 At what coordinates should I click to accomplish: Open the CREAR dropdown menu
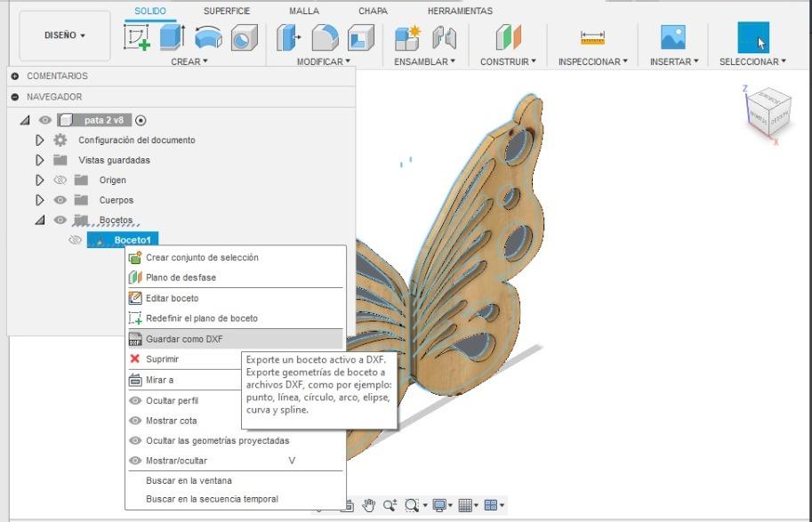click(189, 61)
